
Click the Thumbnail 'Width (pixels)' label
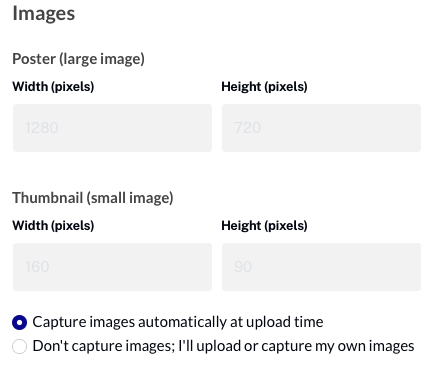point(53,226)
